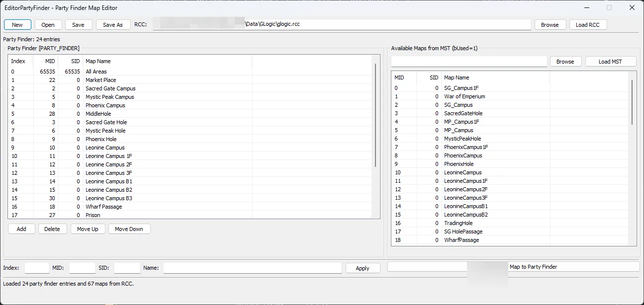Click the Move Down button
The width and height of the screenshot is (644, 305).
click(129, 229)
